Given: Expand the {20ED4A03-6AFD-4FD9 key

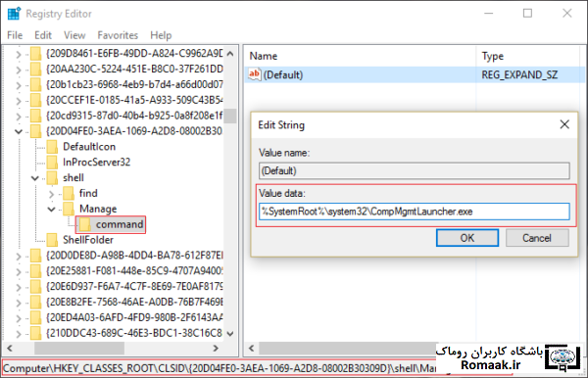Looking at the screenshot, I should 18,318.
